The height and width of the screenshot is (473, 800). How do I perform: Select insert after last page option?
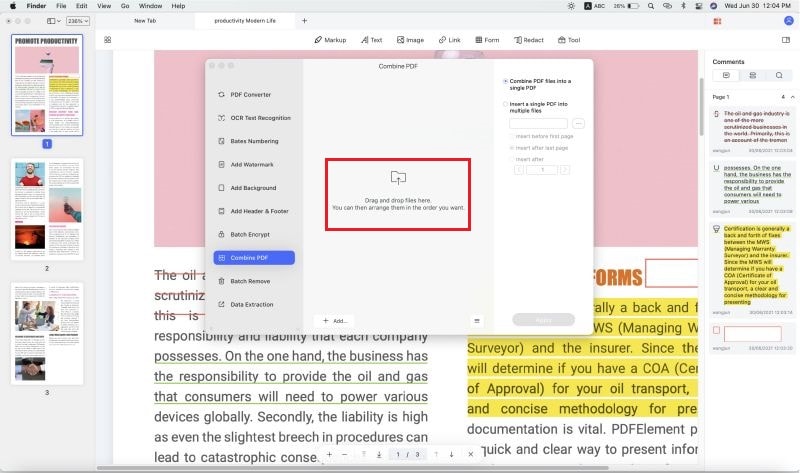coord(539,148)
